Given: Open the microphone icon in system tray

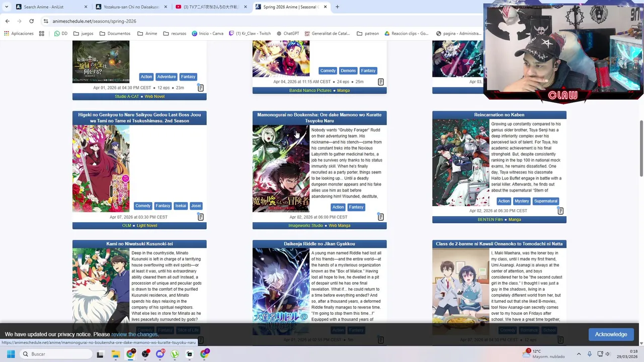Looking at the screenshot, I should [589, 354].
